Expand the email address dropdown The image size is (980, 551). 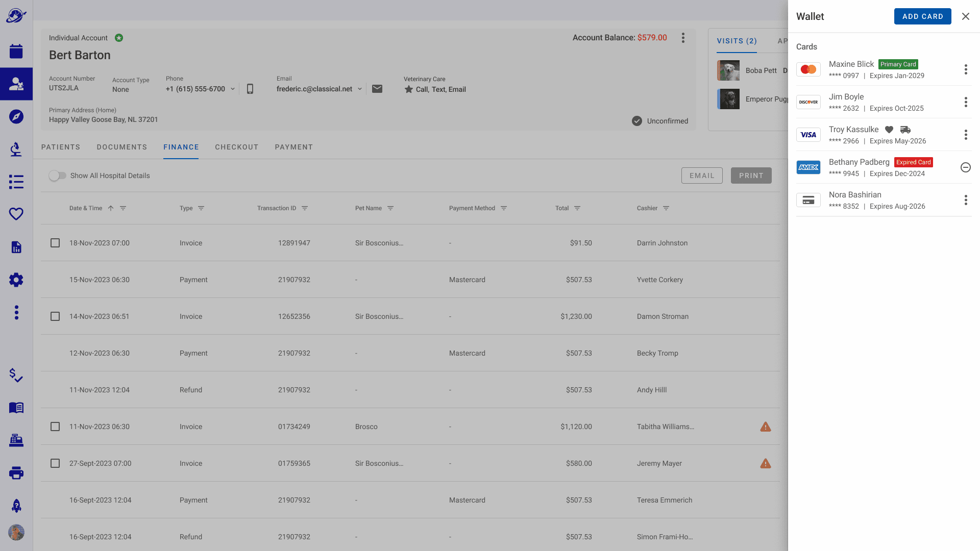click(360, 89)
